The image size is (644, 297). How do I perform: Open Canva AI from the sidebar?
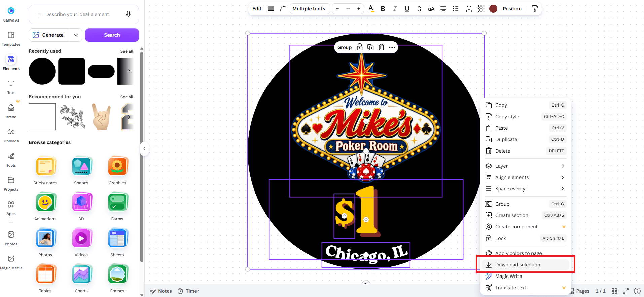click(11, 14)
